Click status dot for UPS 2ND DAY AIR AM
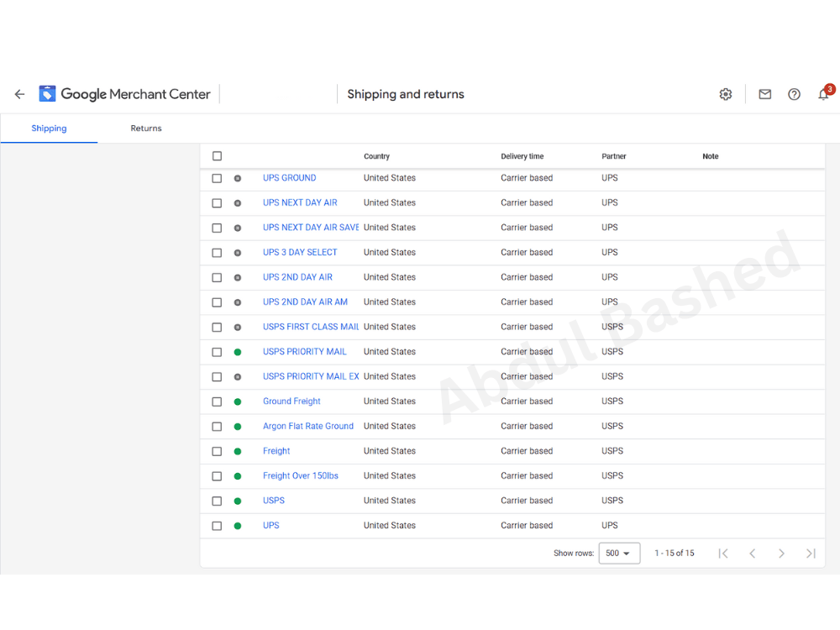The height and width of the screenshot is (630, 840). [x=238, y=302]
